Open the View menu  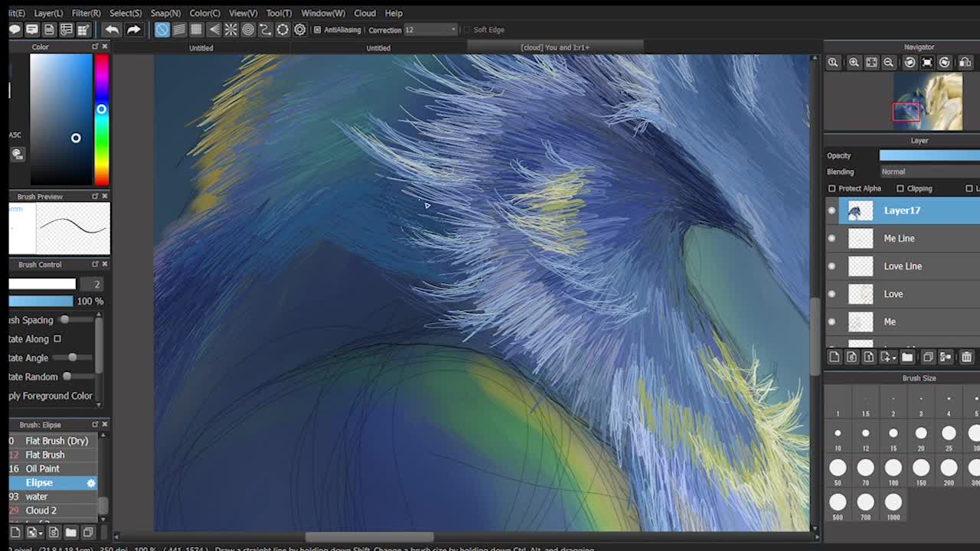[x=243, y=13]
